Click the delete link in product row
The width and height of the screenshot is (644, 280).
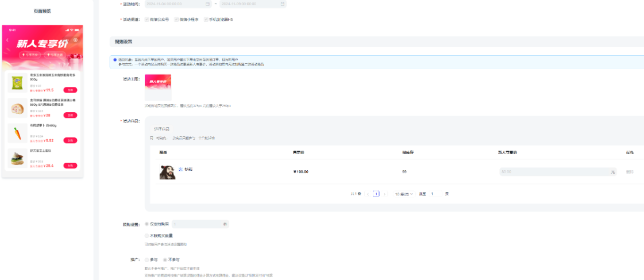pos(630,171)
